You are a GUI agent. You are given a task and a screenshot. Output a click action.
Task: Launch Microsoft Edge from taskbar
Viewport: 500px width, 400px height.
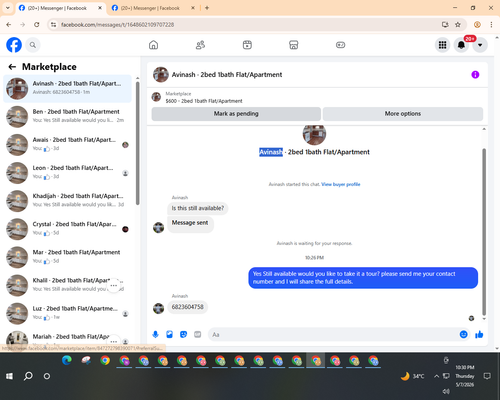pos(67,361)
